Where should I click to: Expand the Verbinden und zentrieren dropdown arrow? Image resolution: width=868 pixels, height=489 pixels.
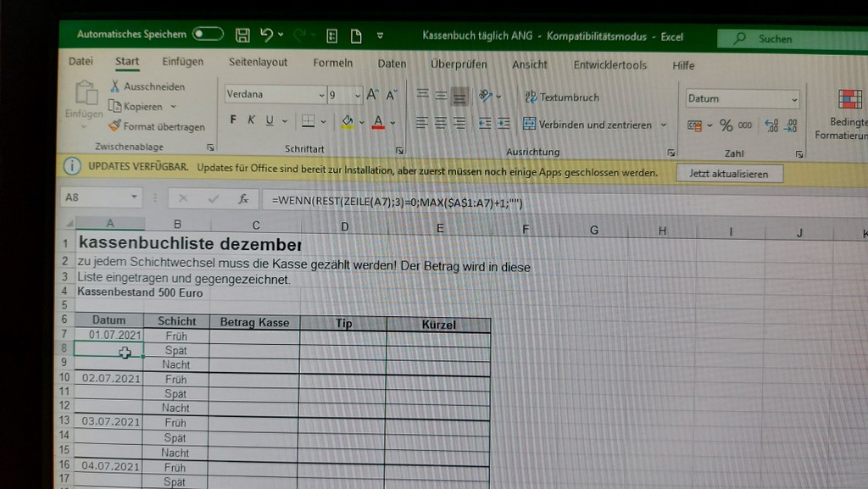663,125
